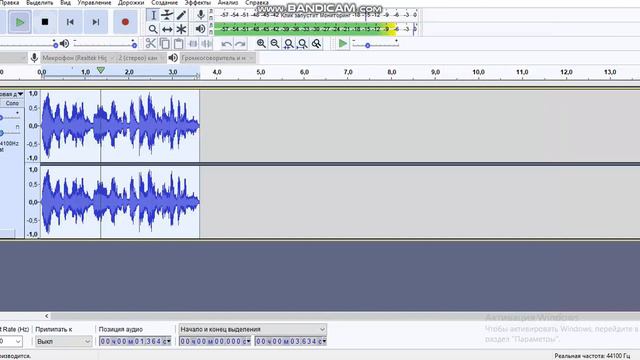Click the speaker icon before the output device

[x=173, y=58]
